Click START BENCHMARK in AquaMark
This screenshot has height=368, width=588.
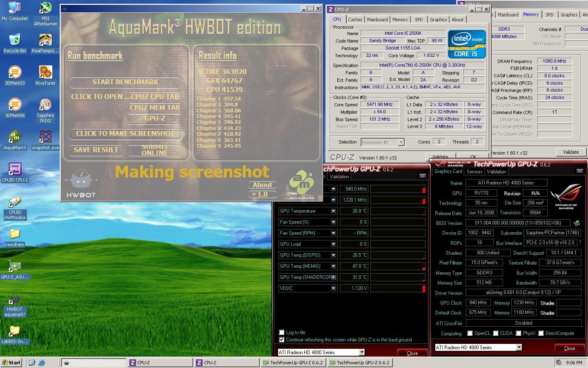coord(125,82)
